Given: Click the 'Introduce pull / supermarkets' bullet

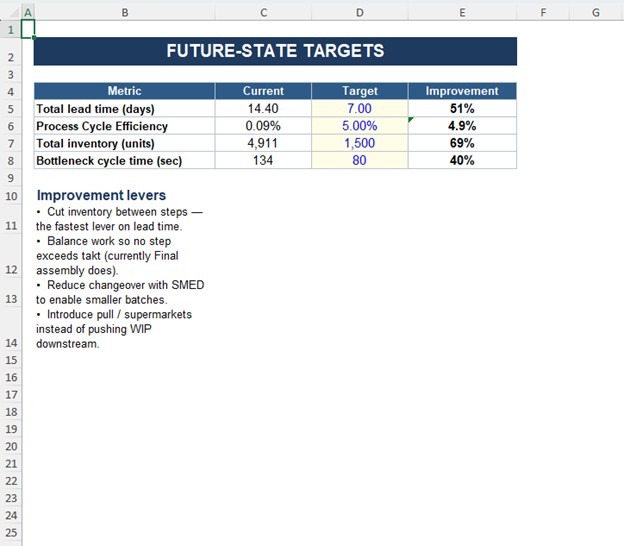Looking at the screenshot, I should point(114,329).
